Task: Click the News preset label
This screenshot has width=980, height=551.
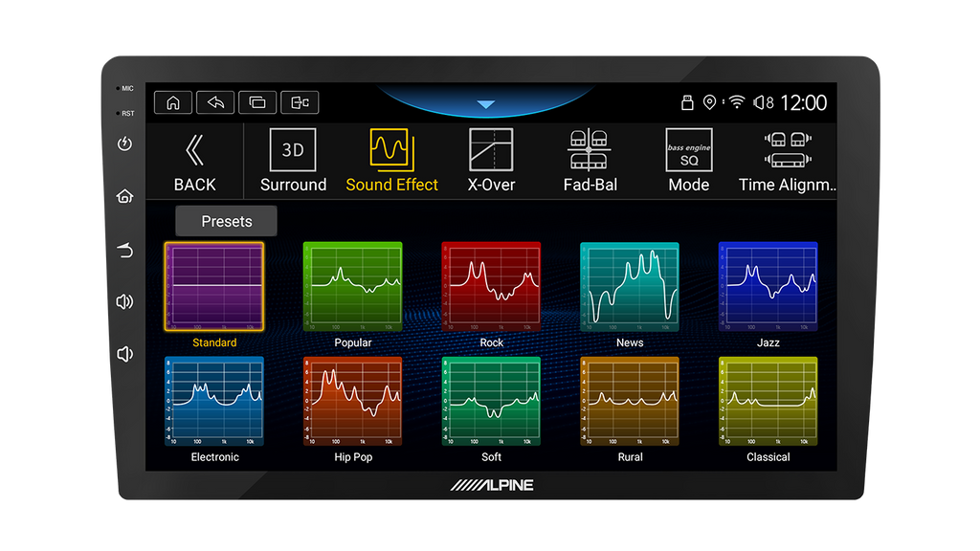Action: click(630, 342)
